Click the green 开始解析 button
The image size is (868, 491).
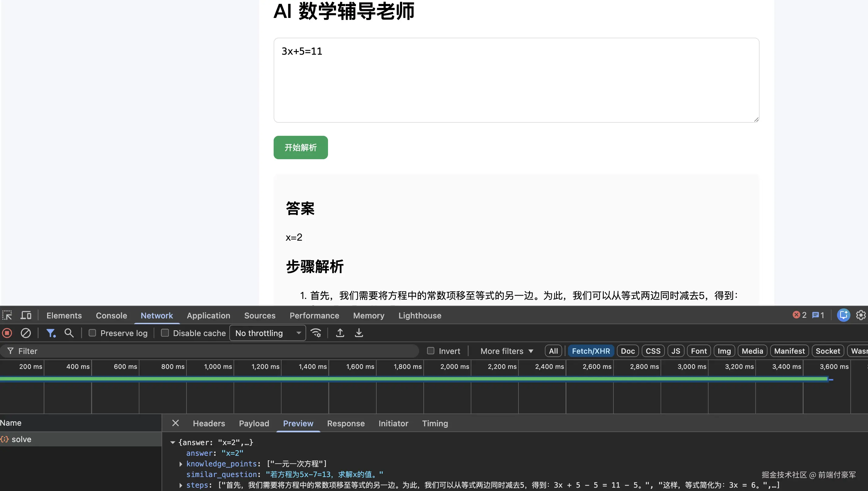(x=300, y=147)
